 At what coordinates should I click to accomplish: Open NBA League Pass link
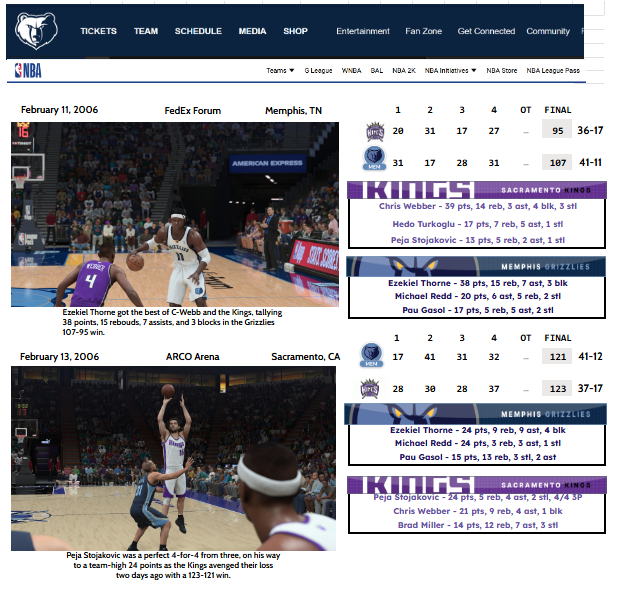coord(553,70)
